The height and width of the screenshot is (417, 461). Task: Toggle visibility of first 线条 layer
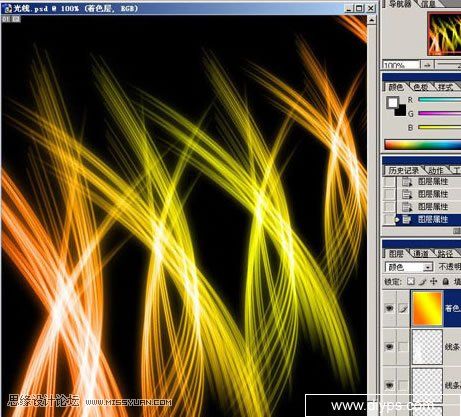pyautogui.click(x=389, y=347)
